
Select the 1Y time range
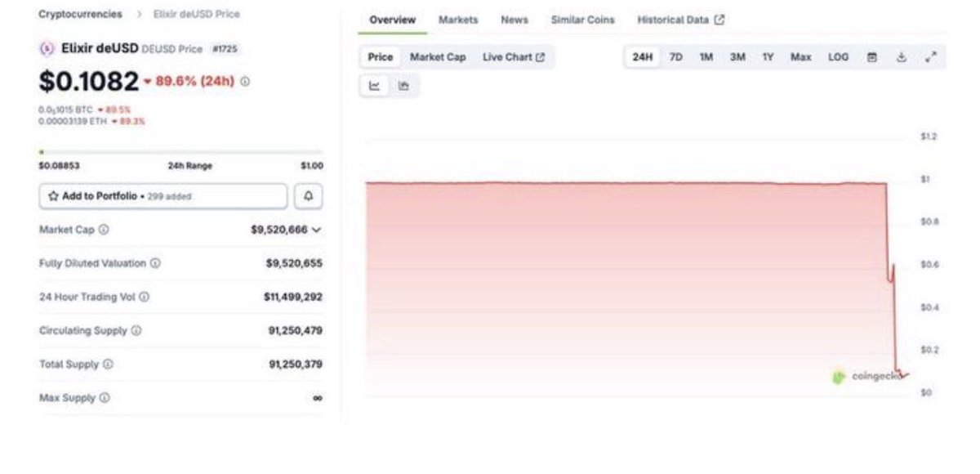tap(768, 57)
